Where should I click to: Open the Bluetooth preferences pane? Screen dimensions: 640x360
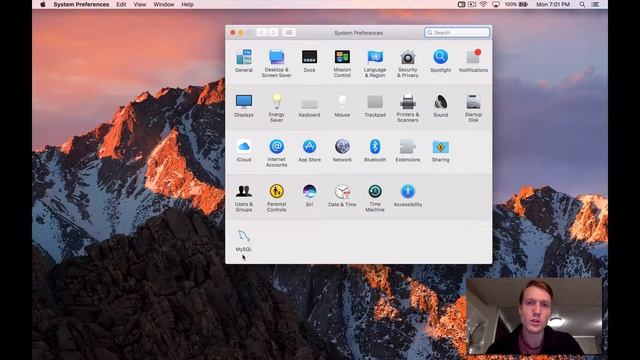(x=375, y=151)
